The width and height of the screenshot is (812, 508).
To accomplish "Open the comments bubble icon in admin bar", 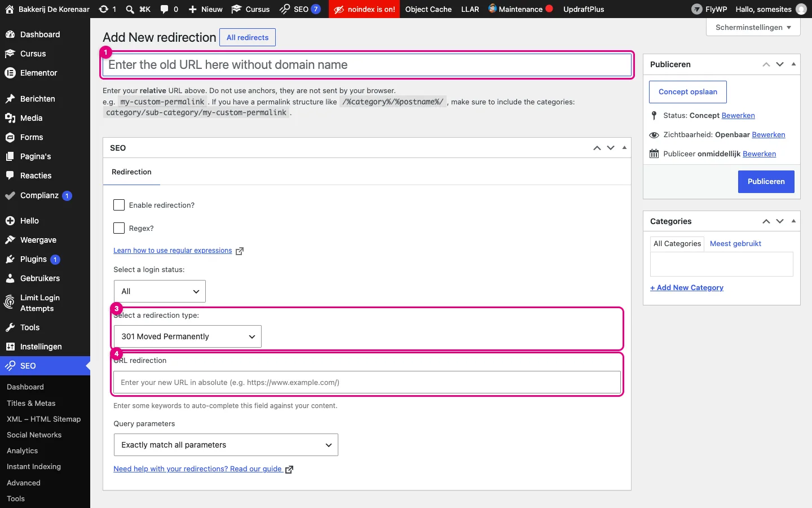I will tap(164, 9).
